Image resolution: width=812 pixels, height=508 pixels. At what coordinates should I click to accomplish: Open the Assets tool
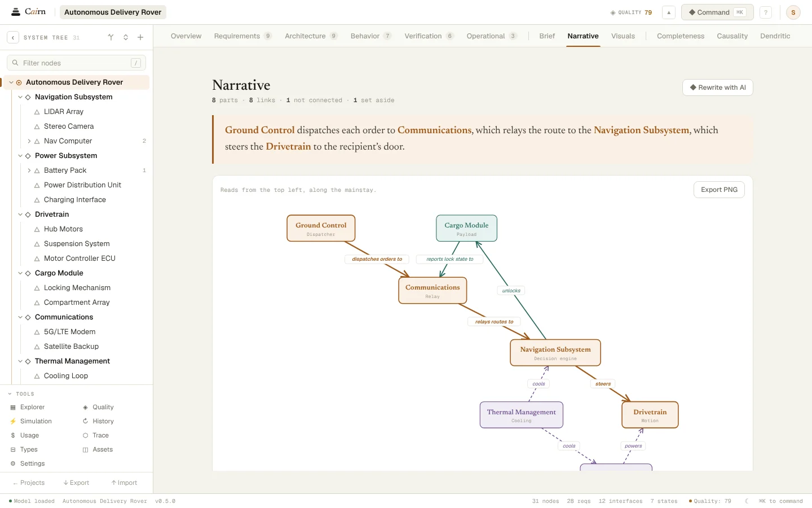pyautogui.click(x=98, y=450)
